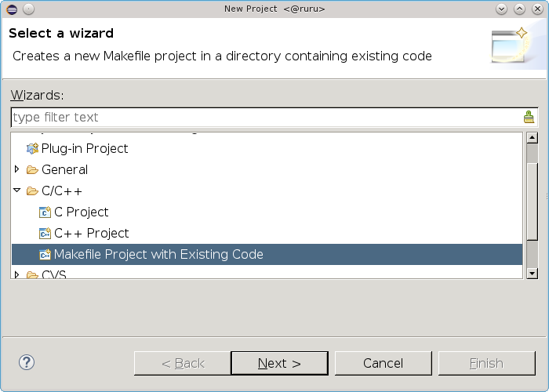Click the C/C++ folder icon
Screen dimensions: 549x392
pos(32,191)
